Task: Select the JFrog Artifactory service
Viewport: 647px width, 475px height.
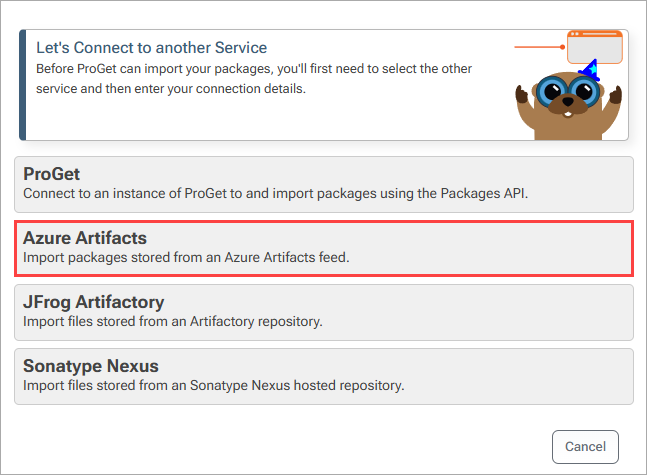Action: point(324,312)
